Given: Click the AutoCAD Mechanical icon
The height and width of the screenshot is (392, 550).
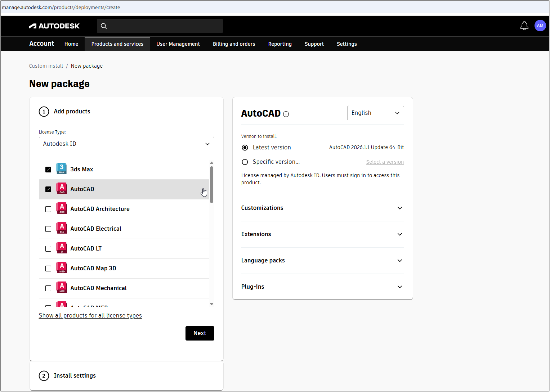Looking at the screenshot, I should (61, 287).
